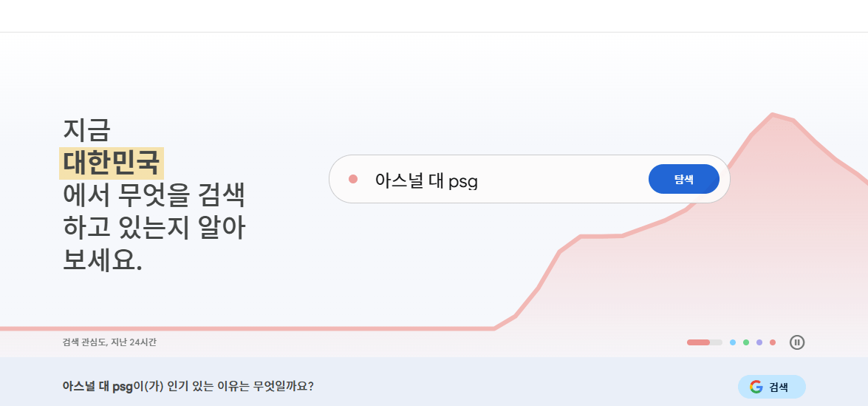
Task: Switch to the purple carousel dot
Action: coord(759,342)
